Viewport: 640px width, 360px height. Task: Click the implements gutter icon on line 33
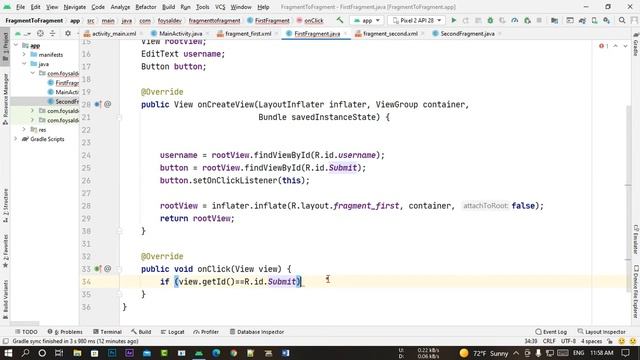coord(98,269)
